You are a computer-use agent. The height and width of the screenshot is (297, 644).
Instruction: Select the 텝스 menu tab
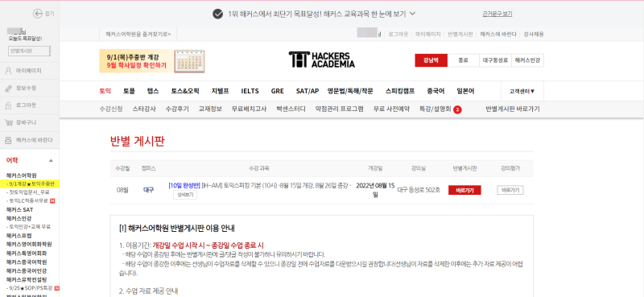(x=153, y=91)
